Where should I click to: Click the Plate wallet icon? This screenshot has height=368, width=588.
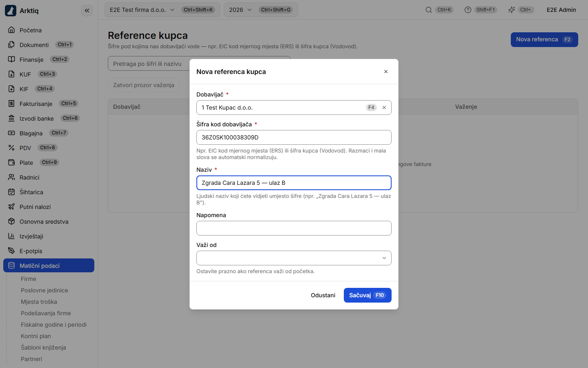tap(11, 163)
